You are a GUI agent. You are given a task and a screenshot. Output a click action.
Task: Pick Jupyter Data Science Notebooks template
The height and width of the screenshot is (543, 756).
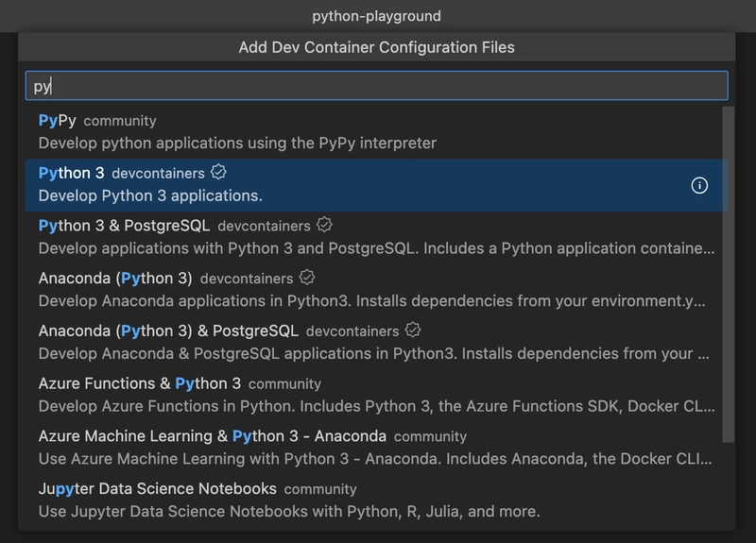point(158,489)
